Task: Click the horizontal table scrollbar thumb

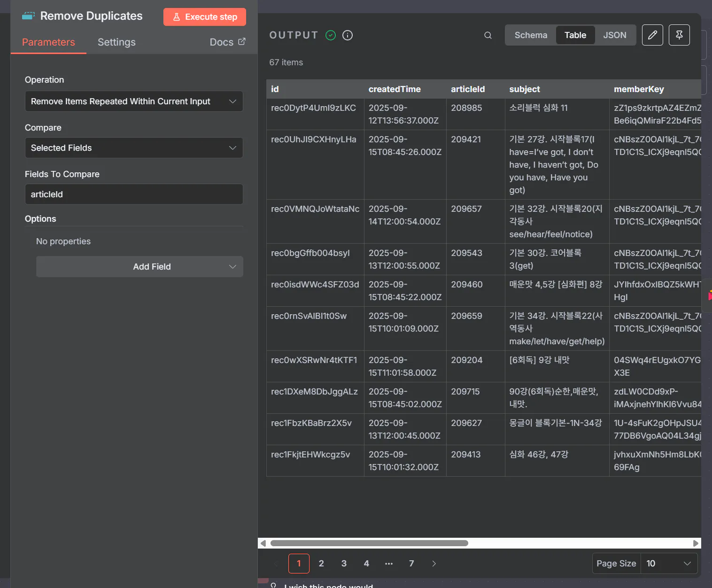Action: pyautogui.click(x=369, y=543)
